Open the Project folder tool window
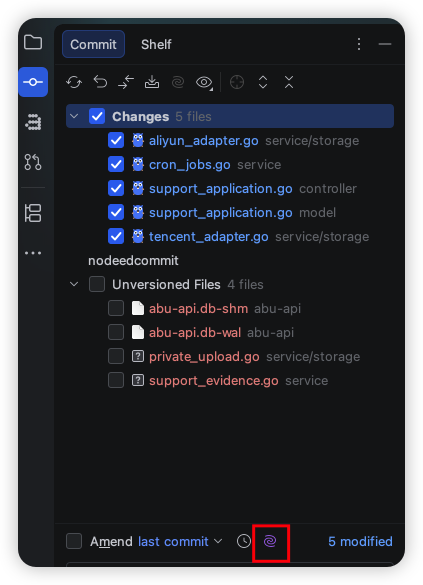423x585 pixels. pos(33,42)
